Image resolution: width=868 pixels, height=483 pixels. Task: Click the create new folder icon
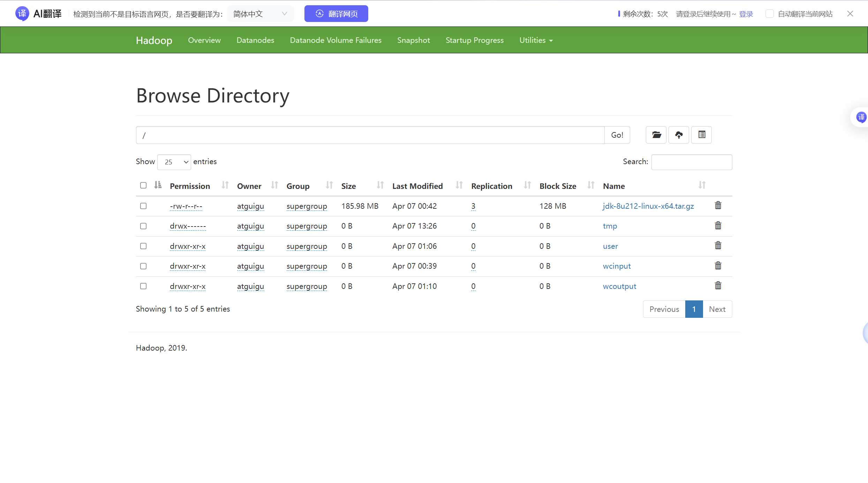(656, 135)
